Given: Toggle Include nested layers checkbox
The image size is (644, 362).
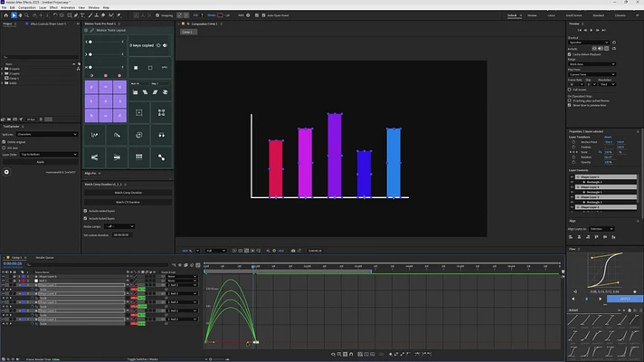Looking at the screenshot, I should [x=85, y=211].
